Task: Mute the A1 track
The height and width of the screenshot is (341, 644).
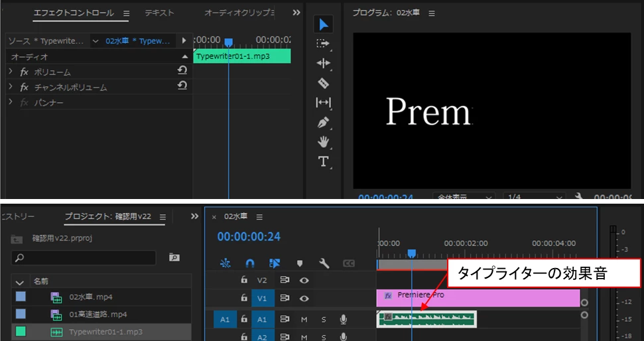Action: [304, 319]
